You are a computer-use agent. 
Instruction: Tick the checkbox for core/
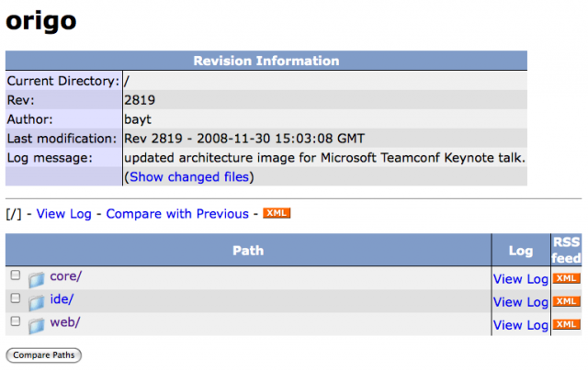[15, 275]
